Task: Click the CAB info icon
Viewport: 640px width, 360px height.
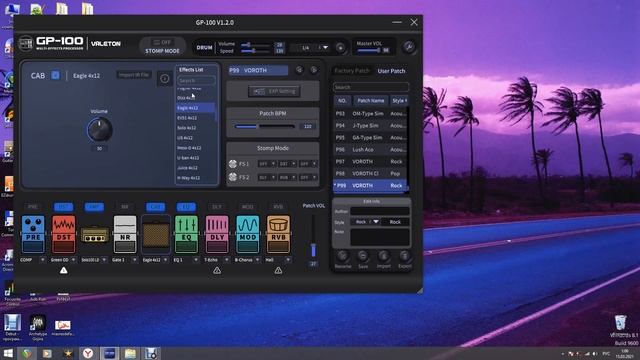Action: pos(164,78)
